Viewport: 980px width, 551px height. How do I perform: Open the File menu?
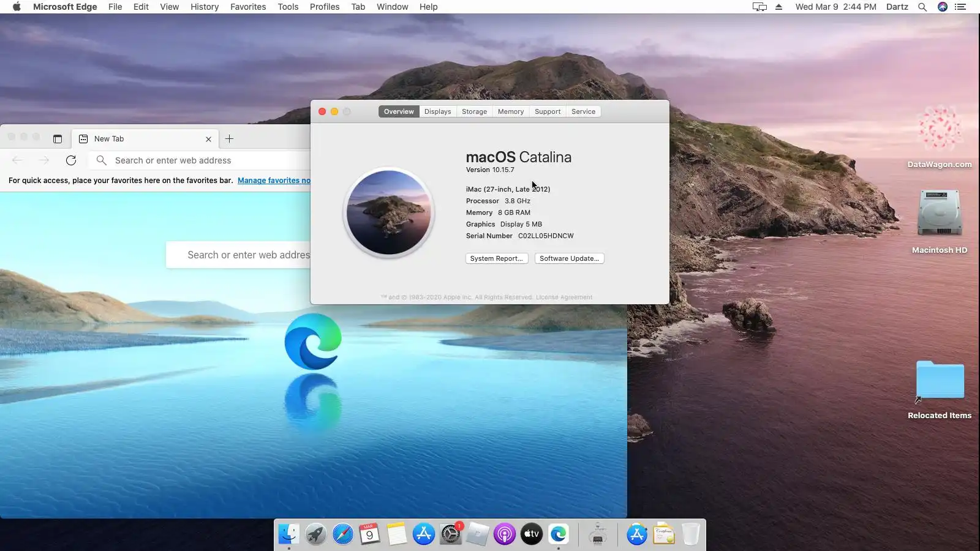pyautogui.click(x=115, y=7)
